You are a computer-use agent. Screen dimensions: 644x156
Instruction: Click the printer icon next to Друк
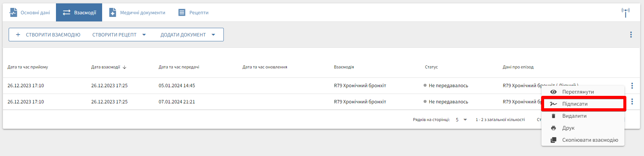pos(553,128)
